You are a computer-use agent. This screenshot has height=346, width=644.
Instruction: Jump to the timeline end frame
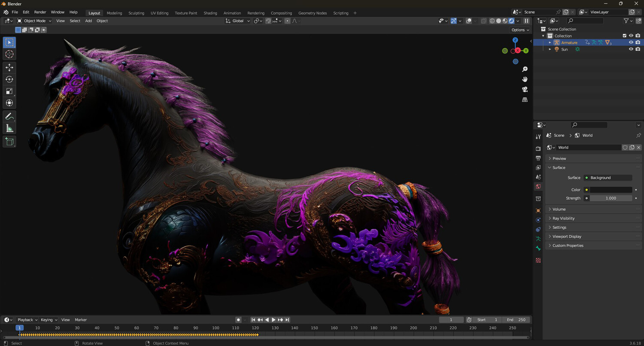[x=287, y=320]
